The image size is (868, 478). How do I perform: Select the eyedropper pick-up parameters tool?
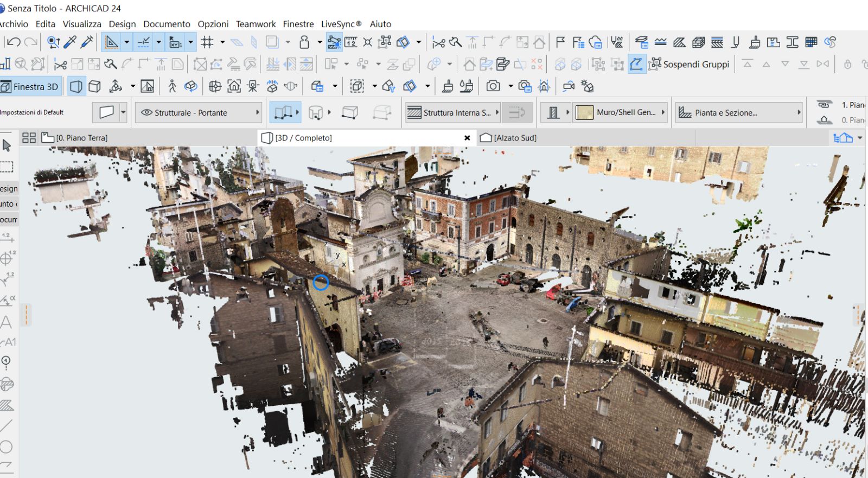[70, 42]
